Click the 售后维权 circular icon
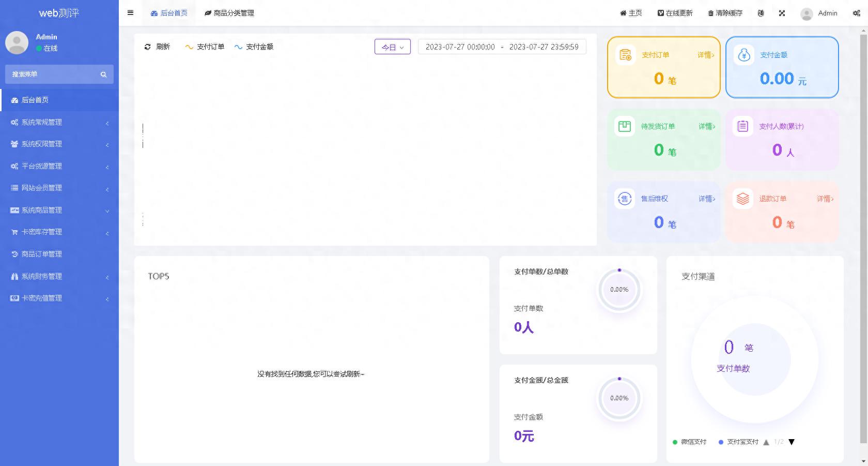This screenshot has width=868, height=466. pyautogui.click(x=625, y=199)
